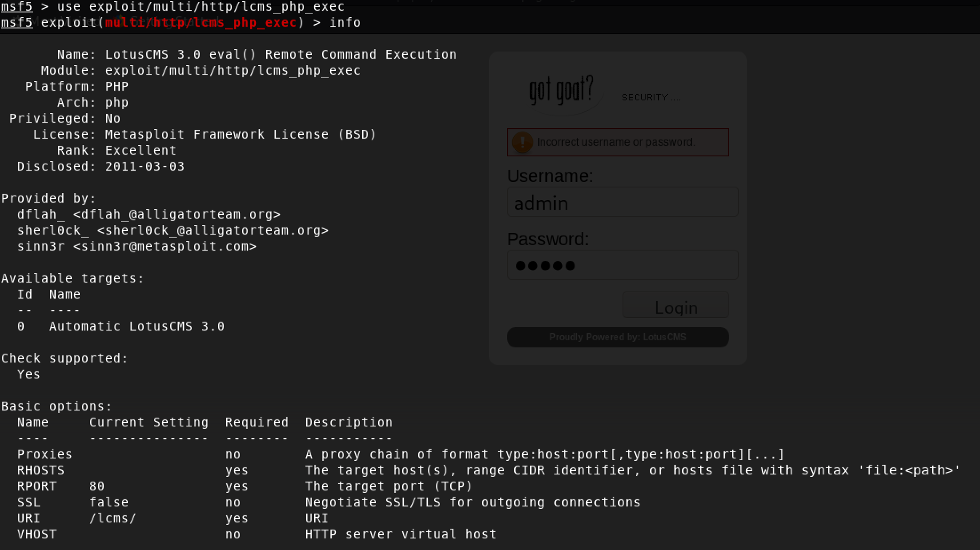Click the 'Check supported:' heading

pos(64,358)
